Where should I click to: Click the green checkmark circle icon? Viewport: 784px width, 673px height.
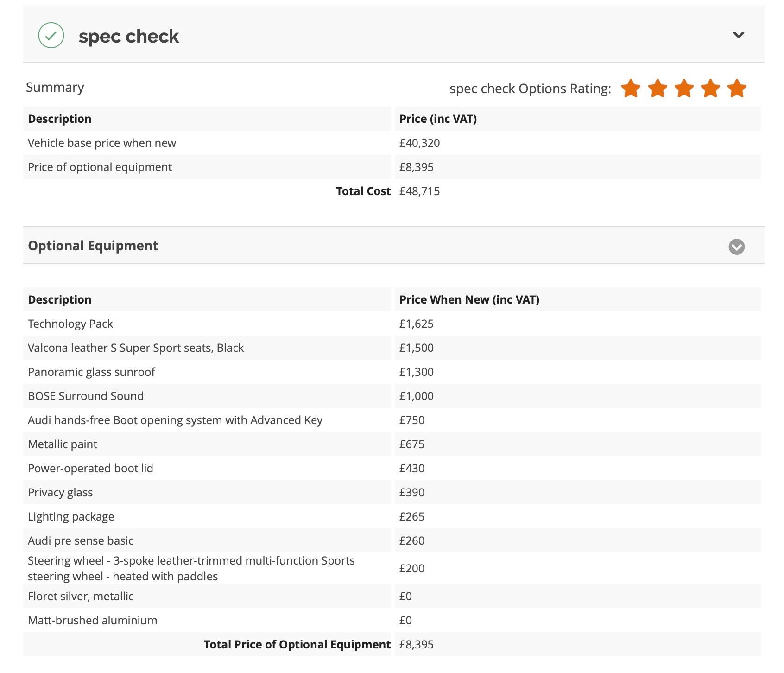(51, 35)
